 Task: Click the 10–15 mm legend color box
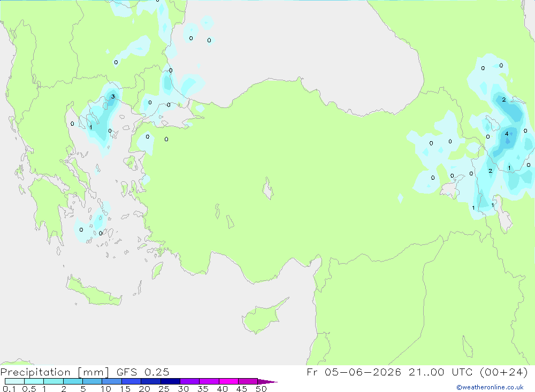tap(112, 381)
